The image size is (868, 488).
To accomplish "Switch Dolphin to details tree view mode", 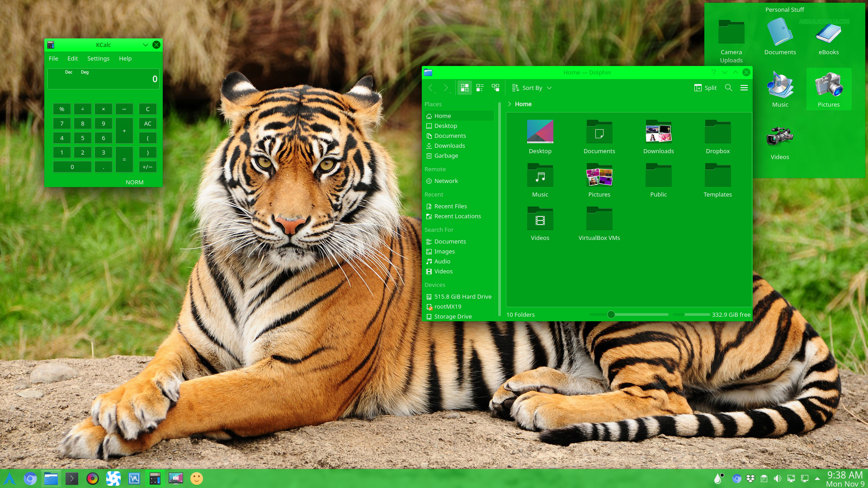I will coord(495,88).
